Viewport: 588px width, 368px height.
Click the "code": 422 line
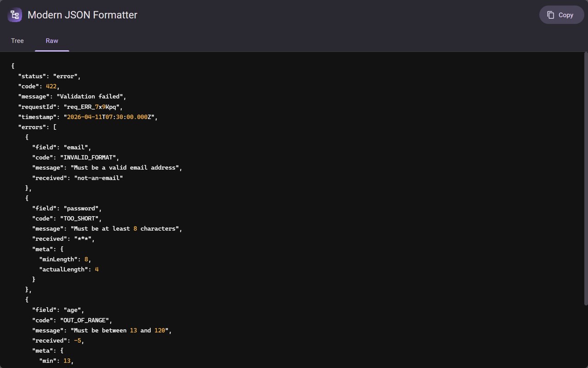coord(39,86)
